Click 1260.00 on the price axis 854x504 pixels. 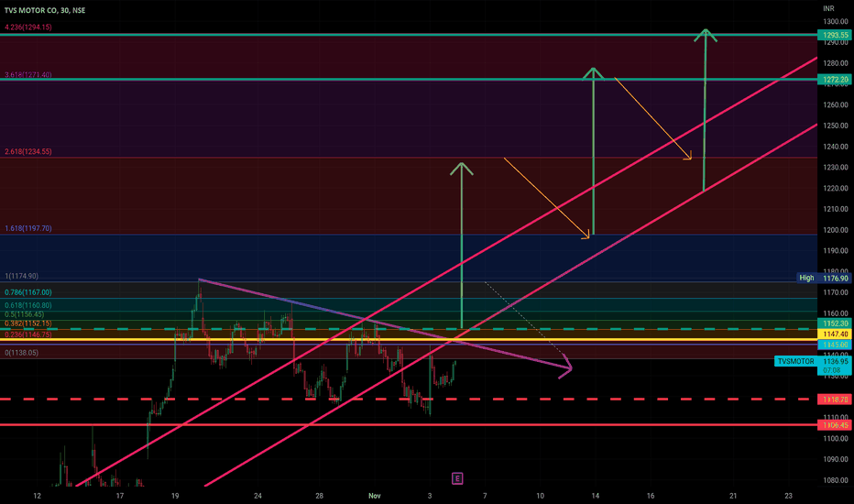click(836, 104)
